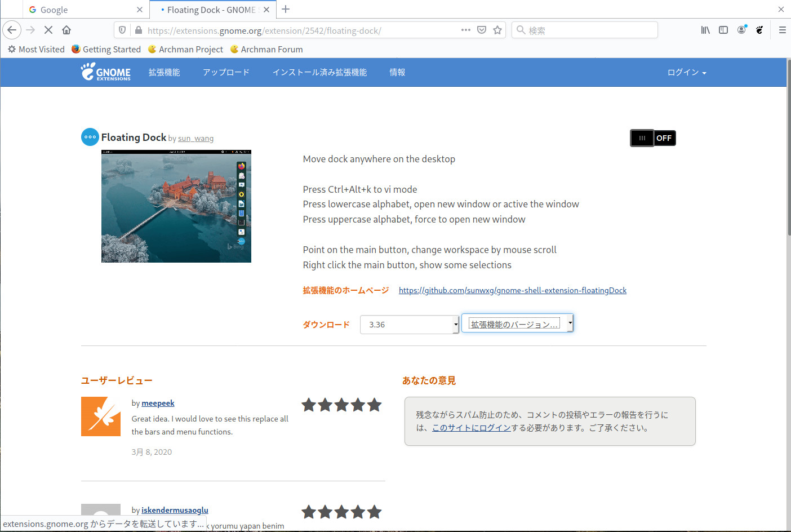
Task: Close the Floating Dock tab
Action: (266, 10)
